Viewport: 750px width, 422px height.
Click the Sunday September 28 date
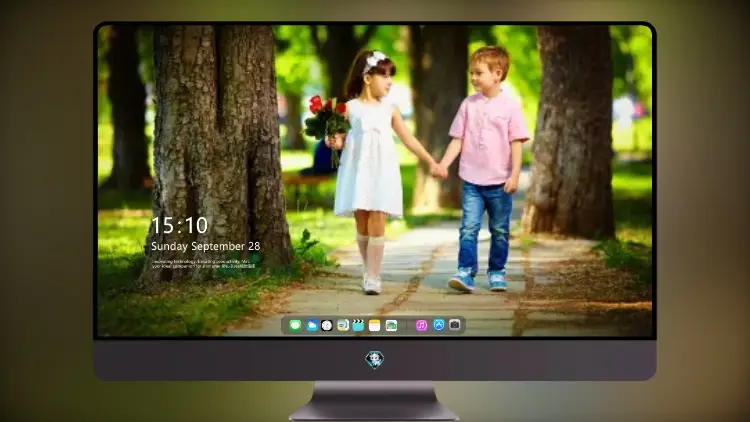click(x=206, y=246)
